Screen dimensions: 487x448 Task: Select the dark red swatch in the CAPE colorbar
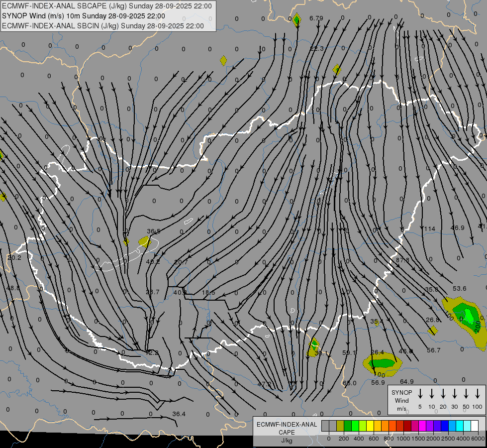pos(407,426)
